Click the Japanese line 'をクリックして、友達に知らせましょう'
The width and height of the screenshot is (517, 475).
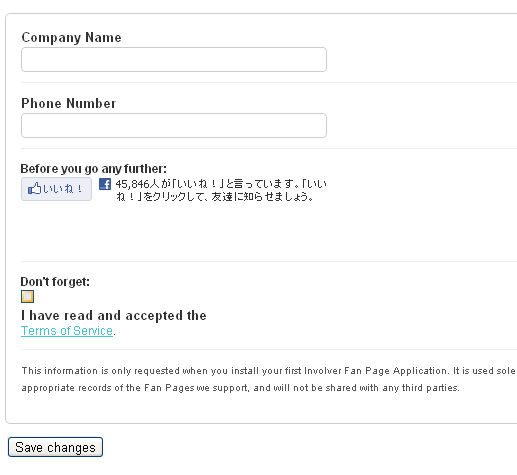(228, 196)
